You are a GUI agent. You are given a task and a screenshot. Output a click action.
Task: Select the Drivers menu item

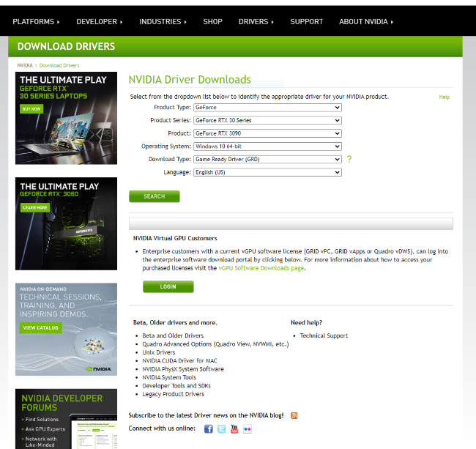[x=256, y=22]
